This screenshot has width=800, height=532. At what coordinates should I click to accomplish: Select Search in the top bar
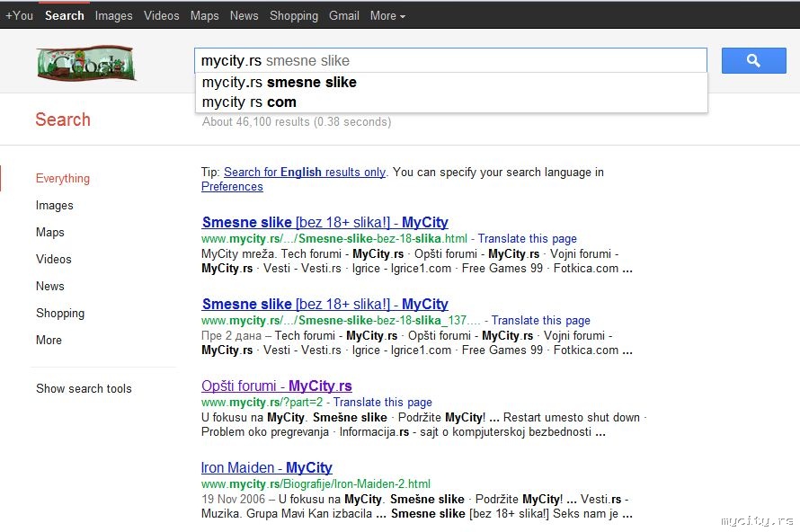click(65, 16)
